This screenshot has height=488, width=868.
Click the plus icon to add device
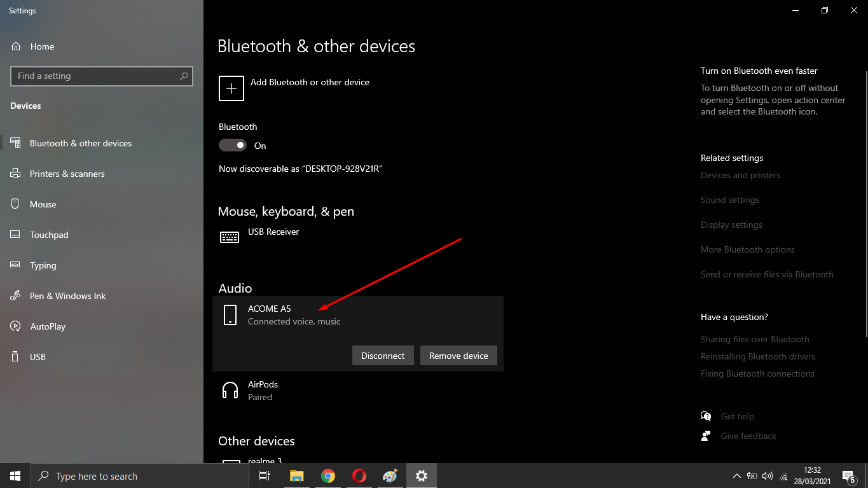point(231,88)
